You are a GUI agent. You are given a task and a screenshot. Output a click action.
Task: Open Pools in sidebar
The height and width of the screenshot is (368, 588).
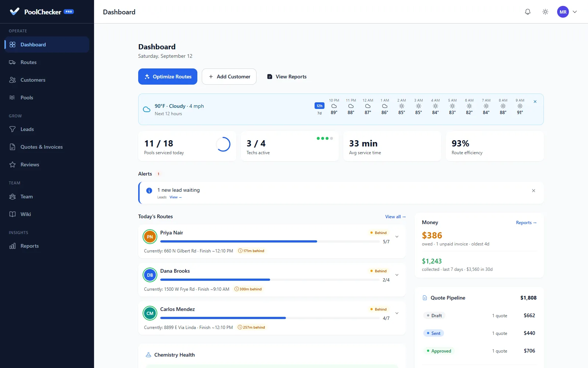click(47, 98)
